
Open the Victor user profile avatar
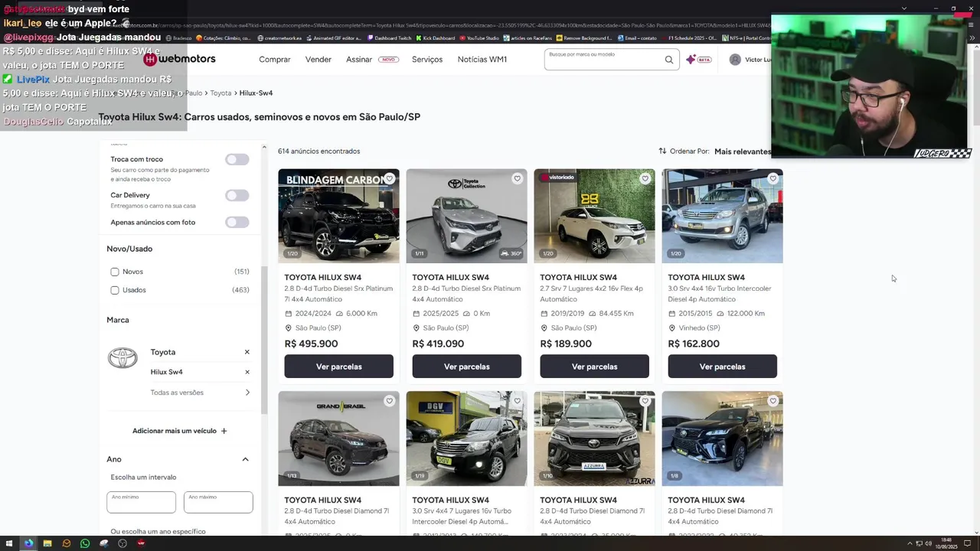click(x=735, y=60)
